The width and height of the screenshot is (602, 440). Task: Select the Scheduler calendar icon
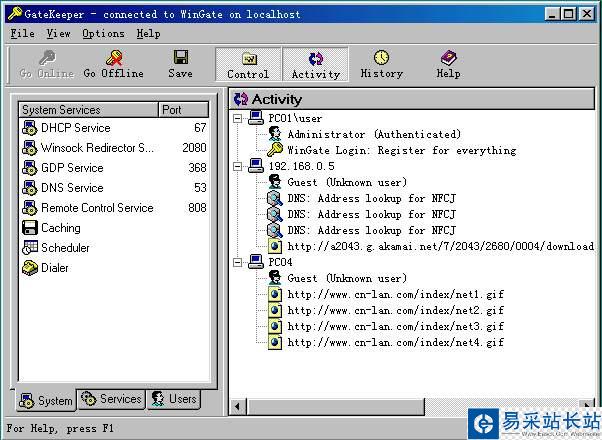point(30,248)
